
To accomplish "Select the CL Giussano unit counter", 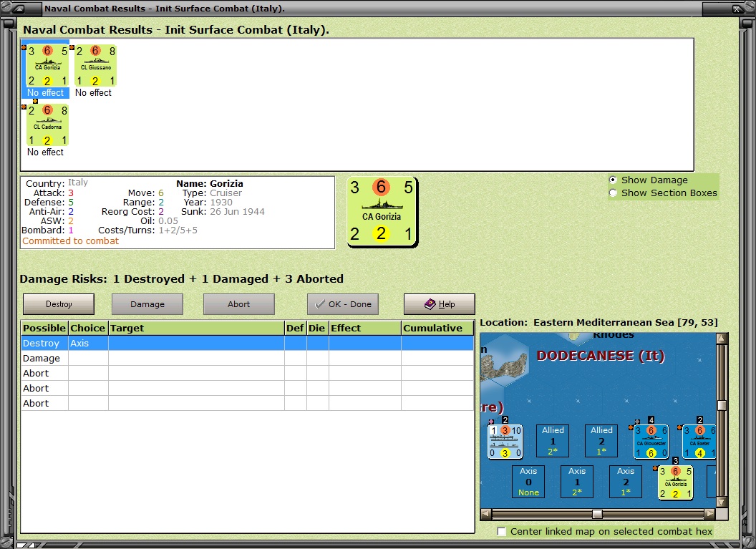I will point(96,66).
